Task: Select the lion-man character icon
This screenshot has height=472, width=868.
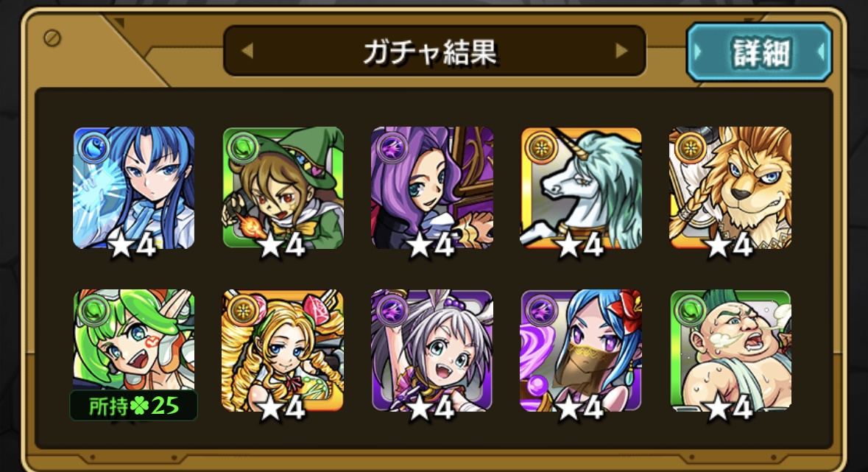Action: coord(730,188)
